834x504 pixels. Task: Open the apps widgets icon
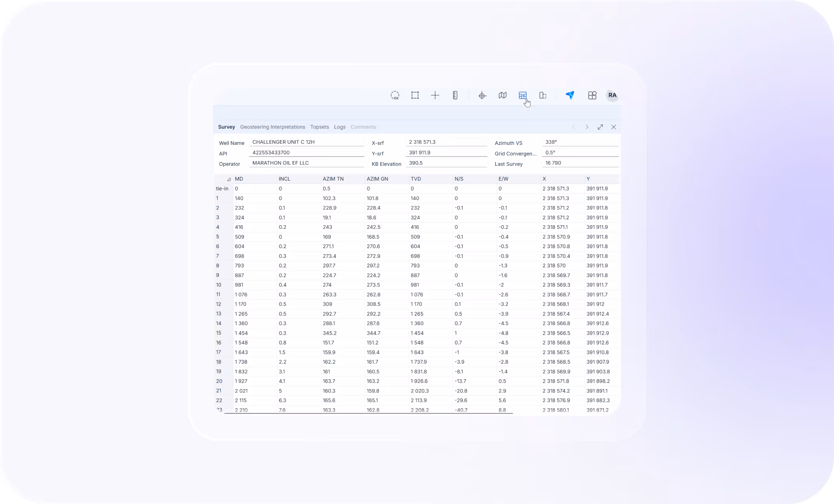coord(592,95)
